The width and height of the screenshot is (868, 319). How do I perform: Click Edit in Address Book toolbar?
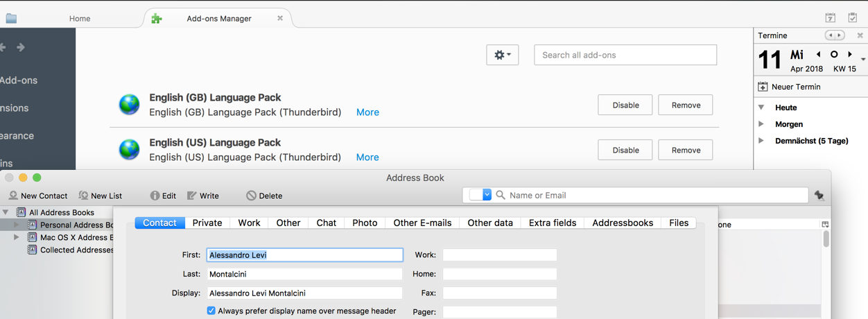163,196
